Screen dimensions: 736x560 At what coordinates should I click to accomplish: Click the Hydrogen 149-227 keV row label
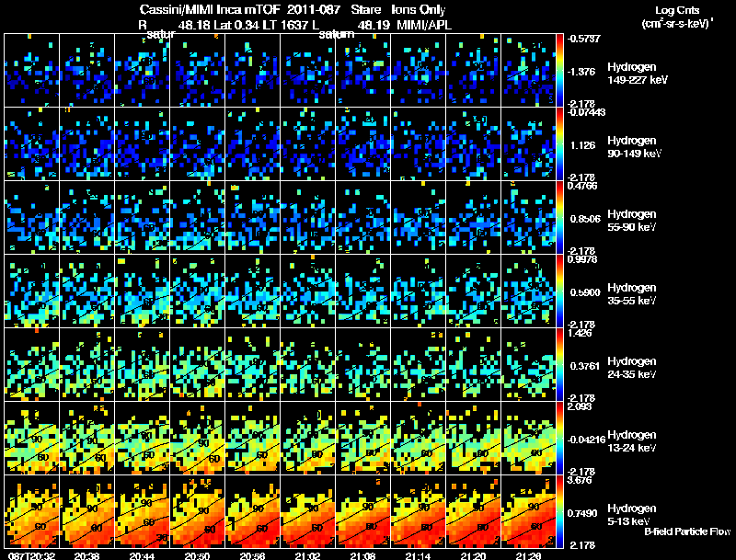tap(638, 74)
